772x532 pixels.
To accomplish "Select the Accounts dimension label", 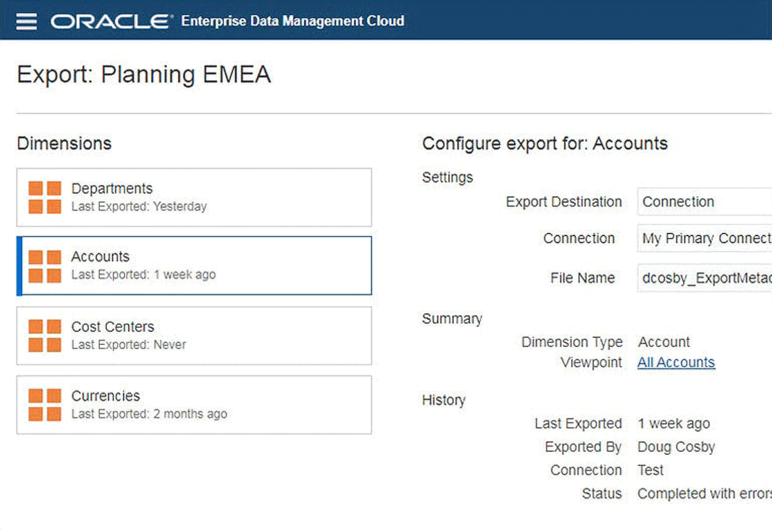I will point(100,257).
